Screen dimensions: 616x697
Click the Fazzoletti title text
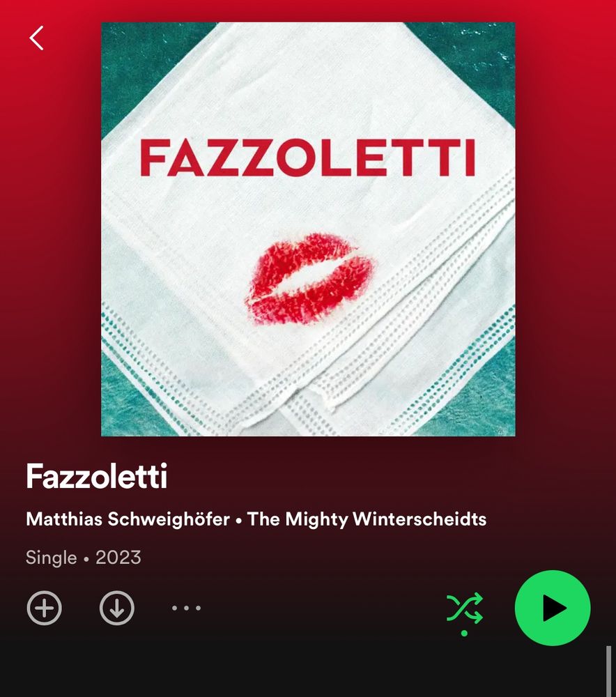(96, 476)
